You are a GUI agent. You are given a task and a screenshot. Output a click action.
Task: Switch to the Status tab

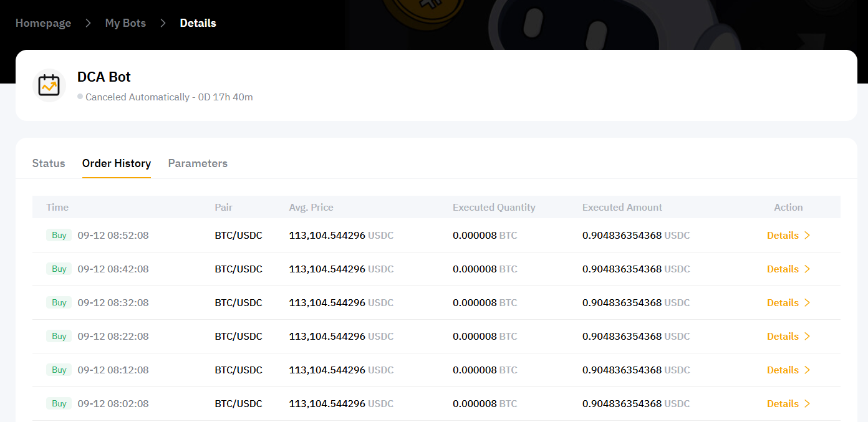[49, 163]
